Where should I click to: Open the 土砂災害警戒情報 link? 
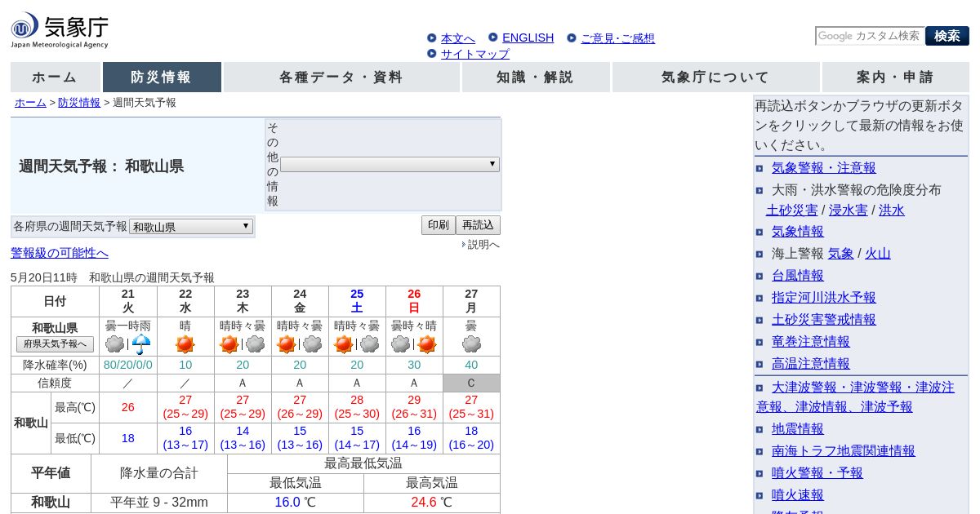[824, 320]
